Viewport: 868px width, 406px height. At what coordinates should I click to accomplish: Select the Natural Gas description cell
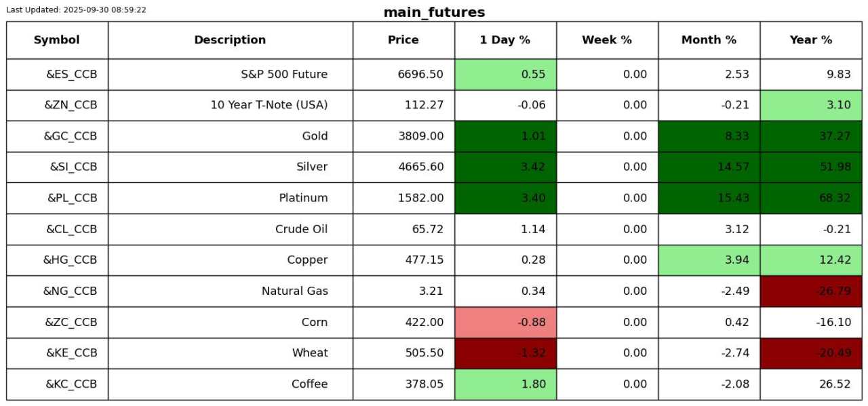tap(295, 291)
